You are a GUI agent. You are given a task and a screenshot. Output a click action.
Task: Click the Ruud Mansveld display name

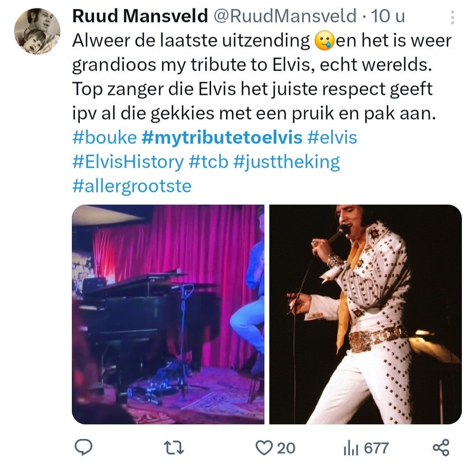point(140,16)
